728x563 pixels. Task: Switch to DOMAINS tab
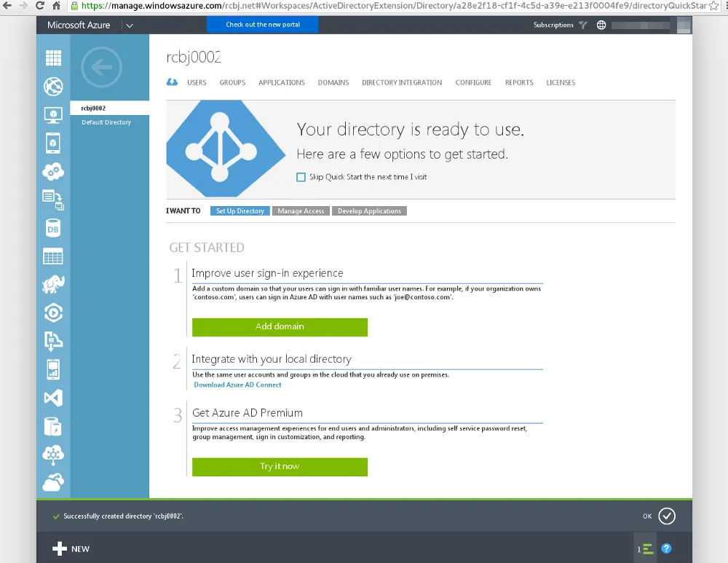[x=333, y=82]
